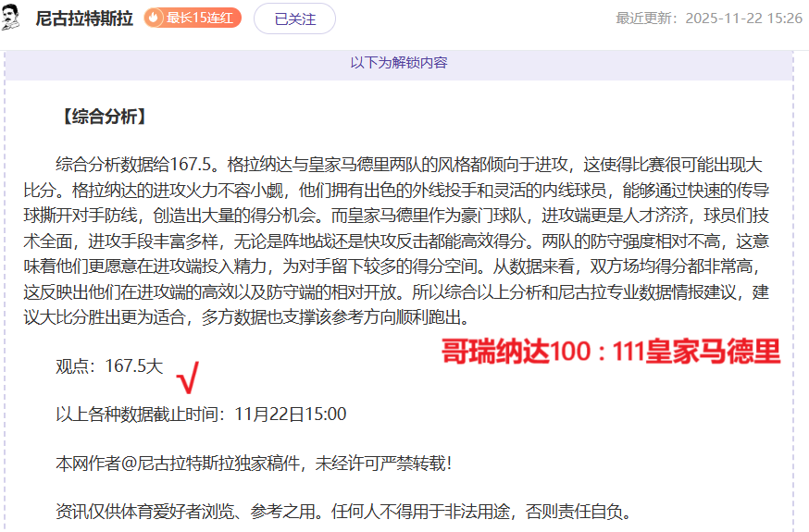The width and height of the screenshot is (809, 532).
Task: Click the 以下为解锁内容 banner
Action: 399,63
